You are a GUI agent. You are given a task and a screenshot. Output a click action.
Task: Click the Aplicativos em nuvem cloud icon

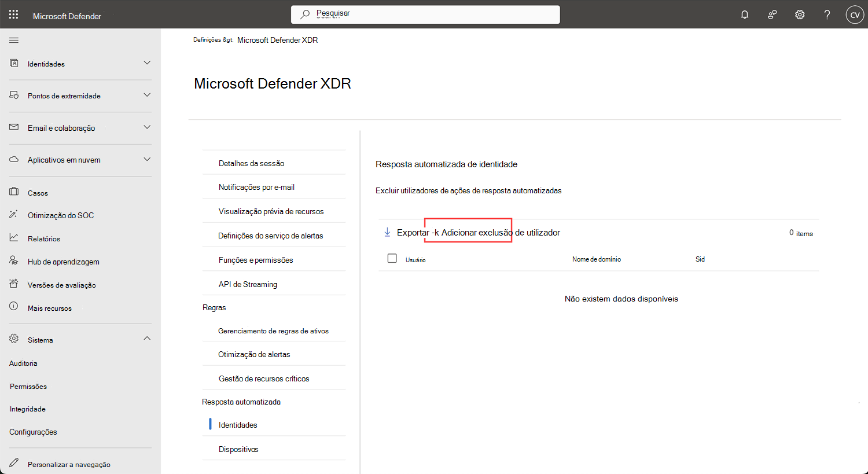pyautogui.click(x=14, y=159)
